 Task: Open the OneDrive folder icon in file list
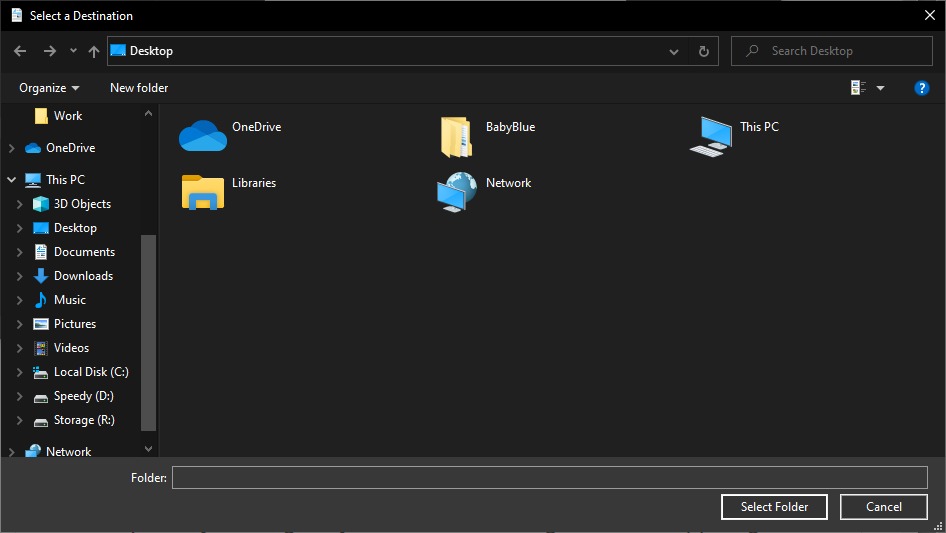click(203, 135)
